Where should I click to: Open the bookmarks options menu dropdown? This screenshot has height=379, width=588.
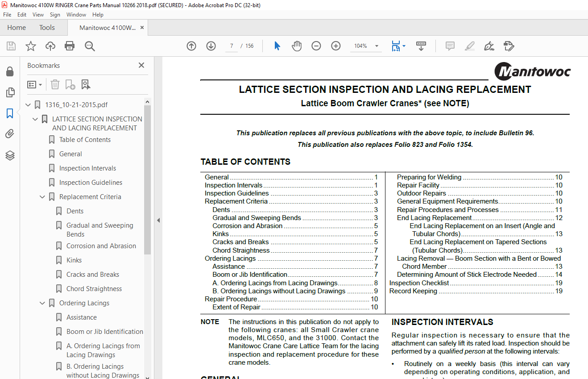click(35, 84)
